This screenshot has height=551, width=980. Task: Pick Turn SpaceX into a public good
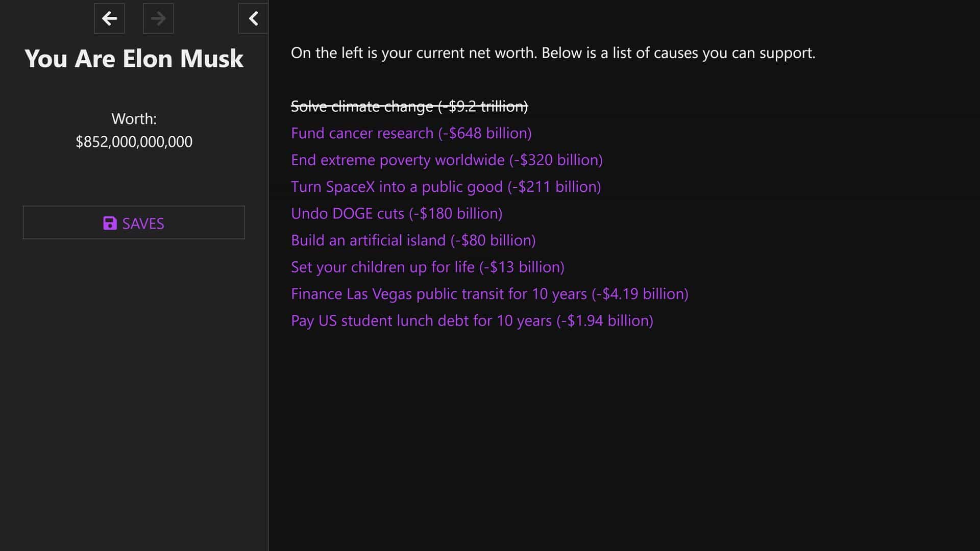446,187
